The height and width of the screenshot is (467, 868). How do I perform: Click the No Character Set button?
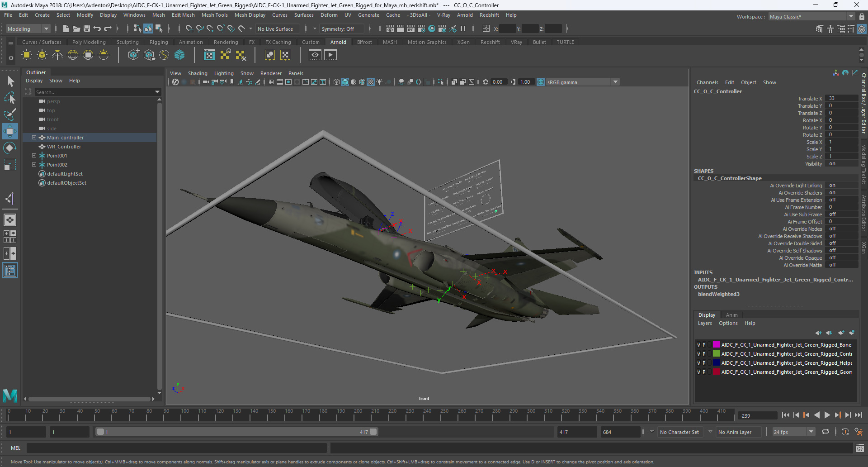[679, 432]
